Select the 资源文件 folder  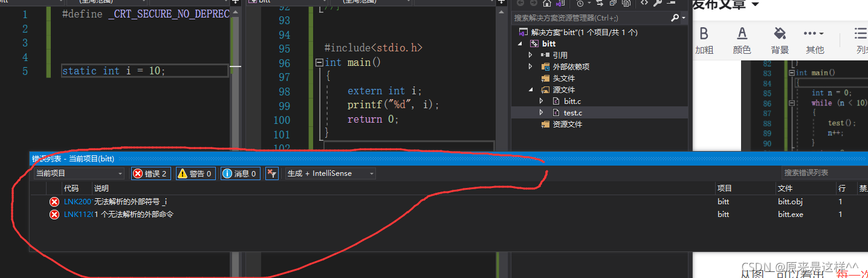point(567,124)
